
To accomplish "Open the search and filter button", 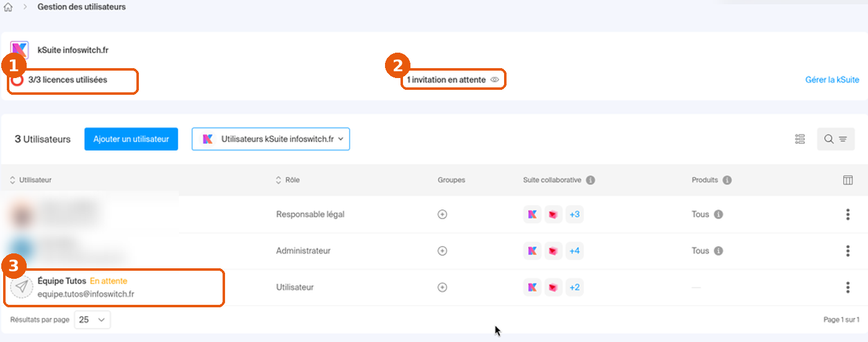I will 836,139.
